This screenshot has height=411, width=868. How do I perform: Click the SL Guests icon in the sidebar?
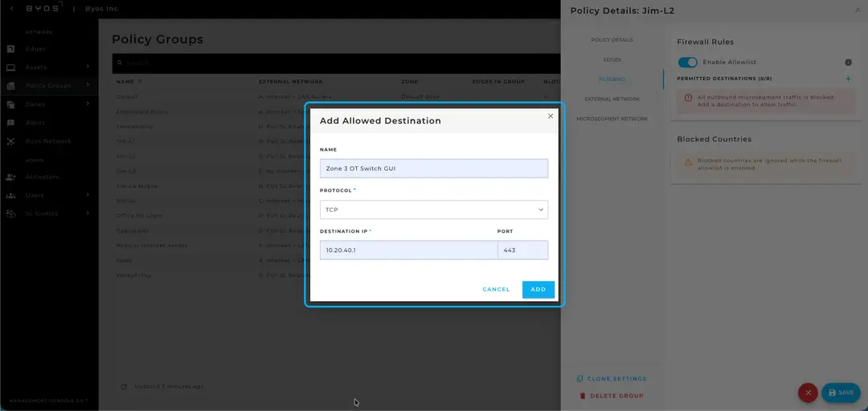coord(10,214)
